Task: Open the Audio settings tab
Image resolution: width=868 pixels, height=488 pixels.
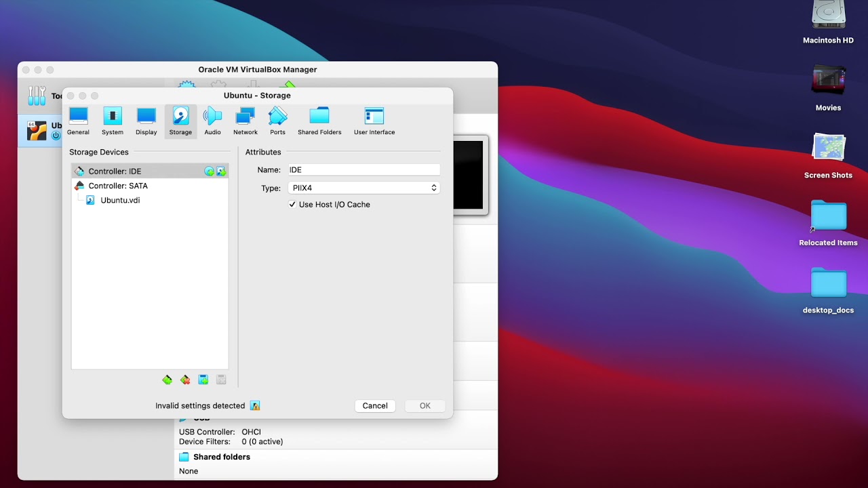Action: [x=212, y=122]
